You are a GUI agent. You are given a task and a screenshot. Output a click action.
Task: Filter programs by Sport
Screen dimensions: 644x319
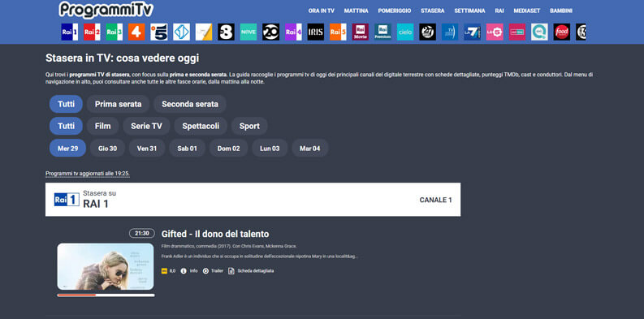[249, 126]
